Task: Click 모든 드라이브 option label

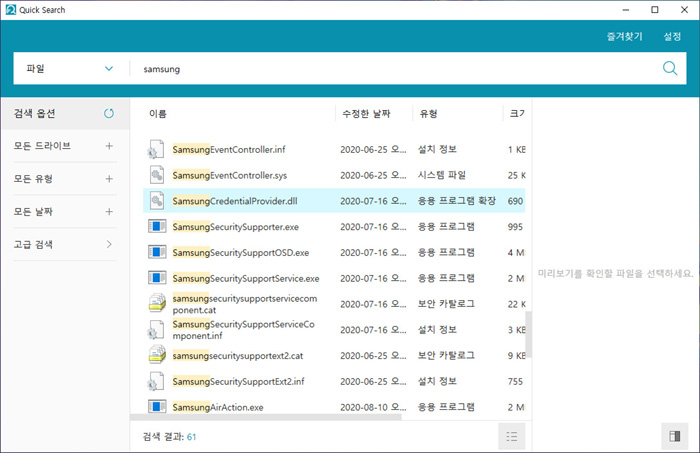Action: tap(42, 146)
